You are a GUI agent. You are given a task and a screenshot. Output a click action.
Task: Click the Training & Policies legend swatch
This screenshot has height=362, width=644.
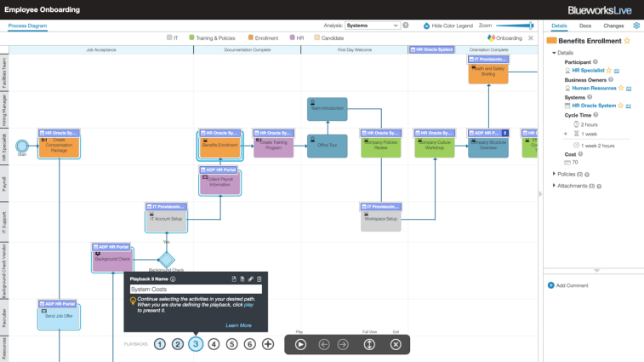[191, 37]
